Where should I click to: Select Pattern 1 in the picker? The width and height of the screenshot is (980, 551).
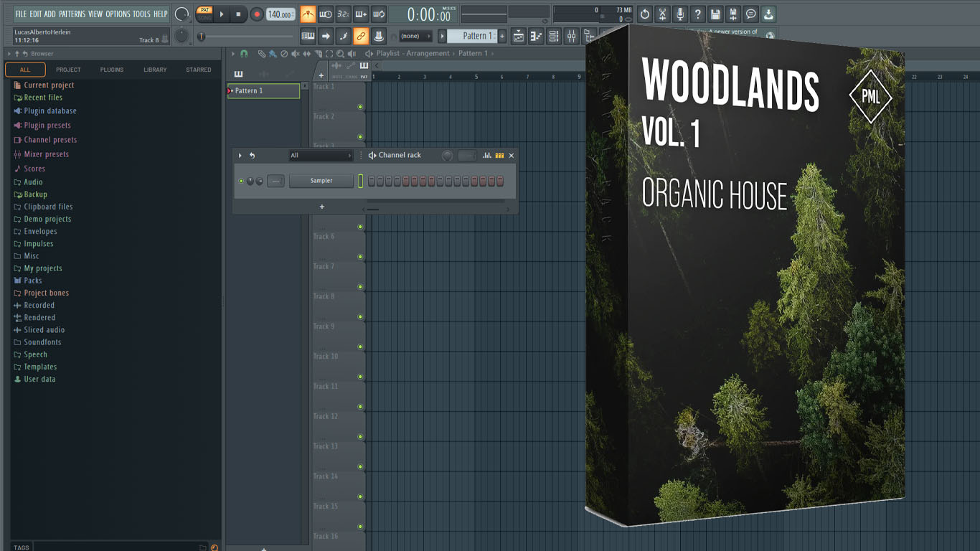(x=264, y=91)
